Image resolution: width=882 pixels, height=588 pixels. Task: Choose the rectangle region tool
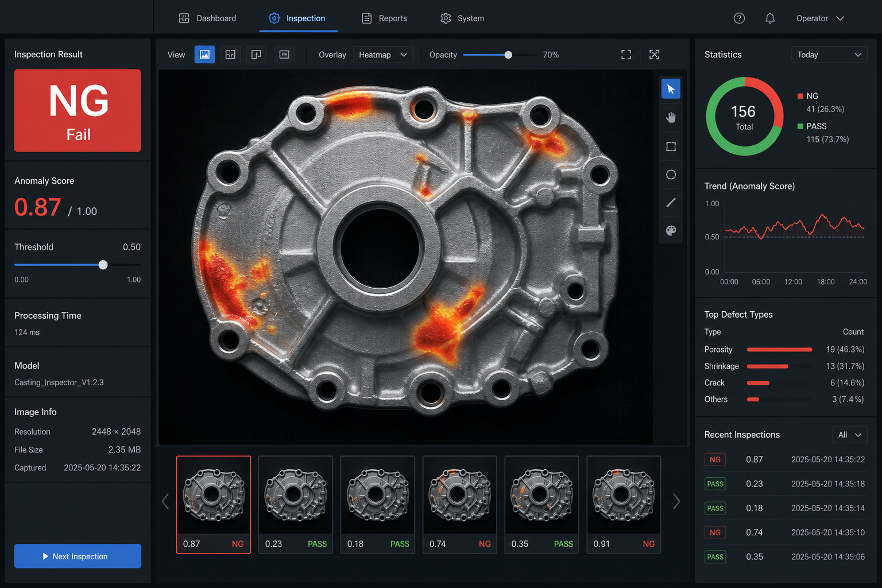[x=671, y=146]
